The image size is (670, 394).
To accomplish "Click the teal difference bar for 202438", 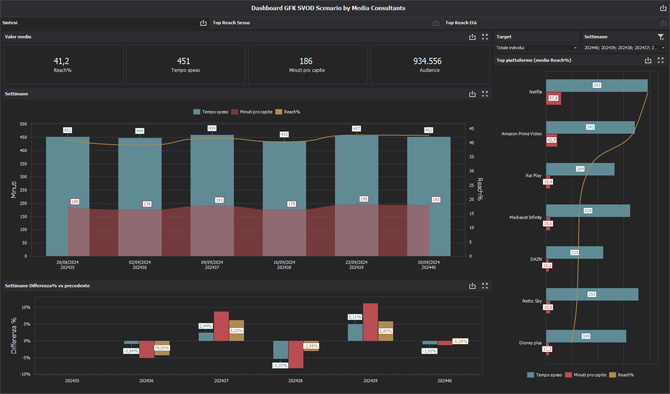I will tap(281, 350).
